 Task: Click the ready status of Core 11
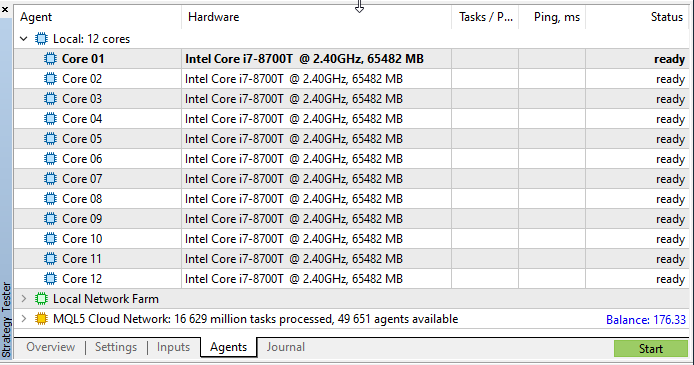tap(671, 259)
